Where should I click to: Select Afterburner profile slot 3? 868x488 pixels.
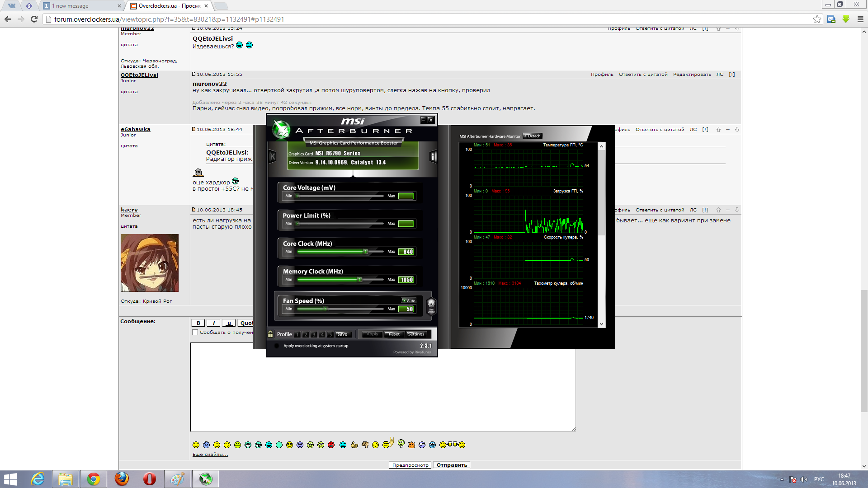(x=314, y=334)
